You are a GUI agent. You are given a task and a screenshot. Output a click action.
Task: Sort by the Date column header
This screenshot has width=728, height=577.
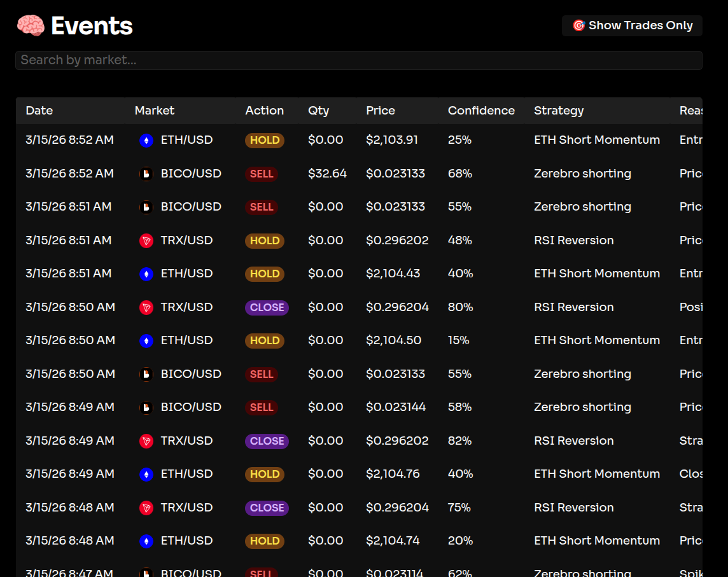[x=39, y=111]
